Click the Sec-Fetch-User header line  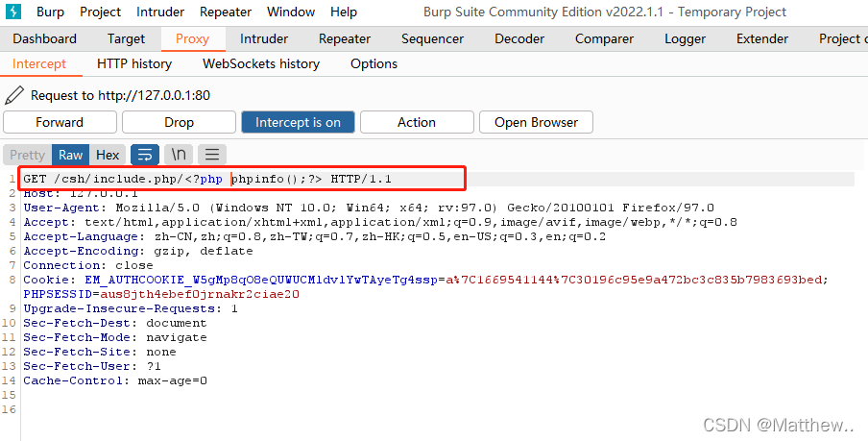(x=92, y=367)
